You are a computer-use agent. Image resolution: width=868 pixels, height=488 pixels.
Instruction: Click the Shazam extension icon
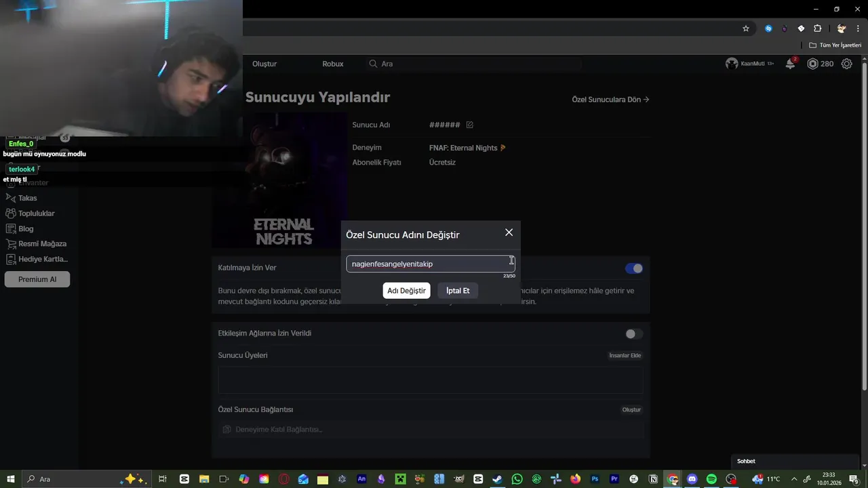pos(768,28)
